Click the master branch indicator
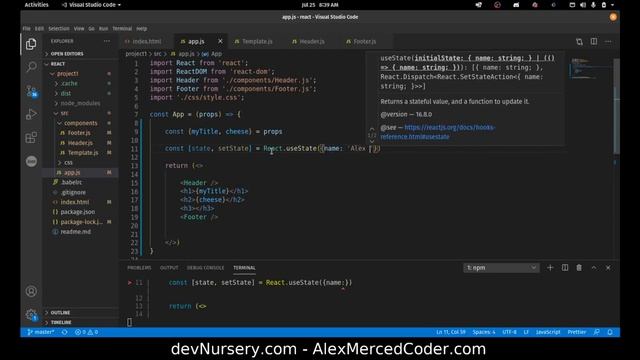 (x=40, y=332)
